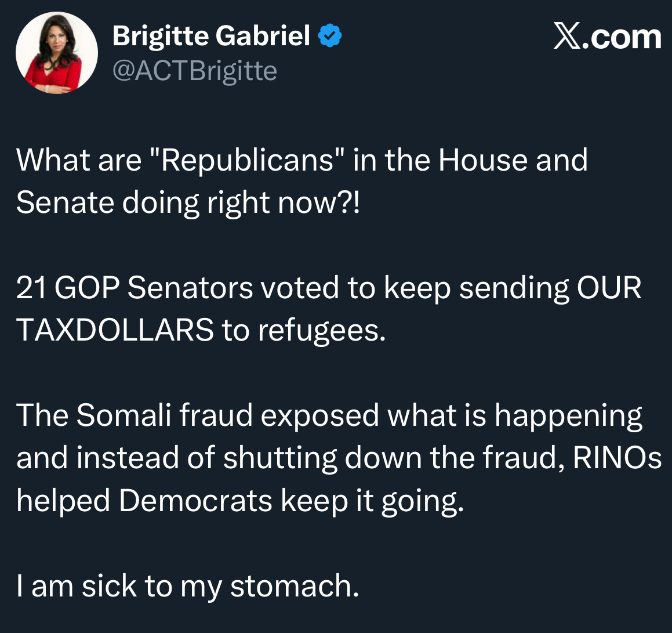Click the word "Senate" in the tweet
This screenshot has height=633, width=672.
(65, 202)
